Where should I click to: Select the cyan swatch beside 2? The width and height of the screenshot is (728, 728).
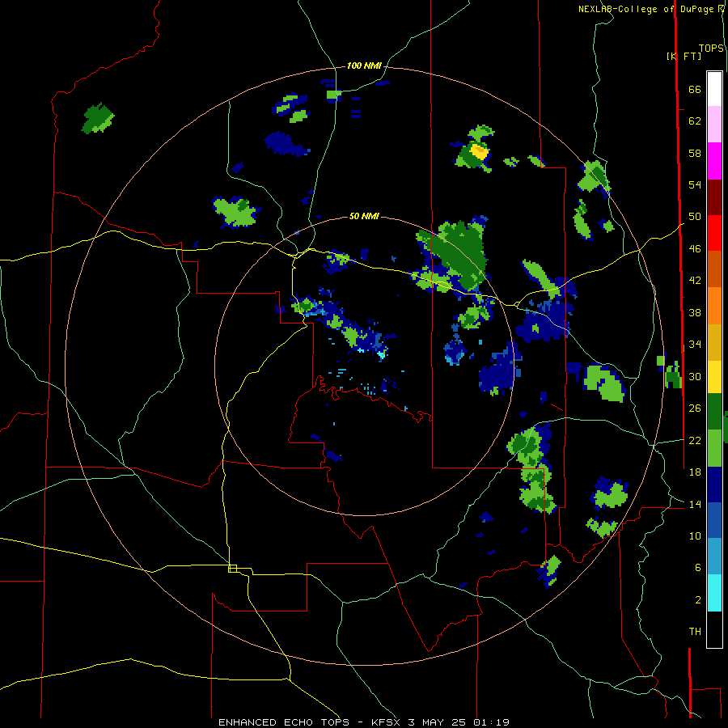[714, 593]
